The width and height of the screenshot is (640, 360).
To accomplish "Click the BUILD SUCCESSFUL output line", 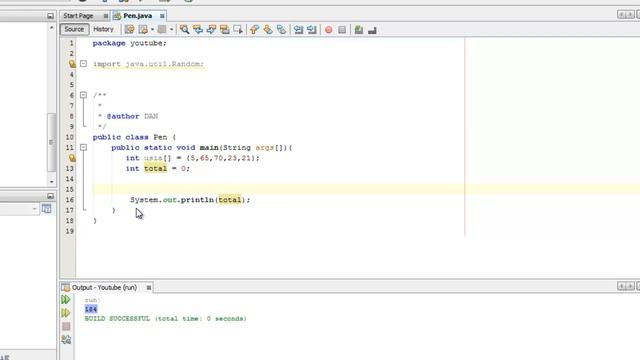I will [165, 319].
